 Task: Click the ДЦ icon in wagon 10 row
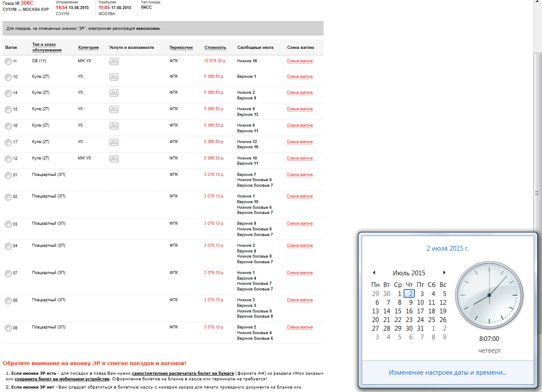pyautogui.click(x=114, y=77)
